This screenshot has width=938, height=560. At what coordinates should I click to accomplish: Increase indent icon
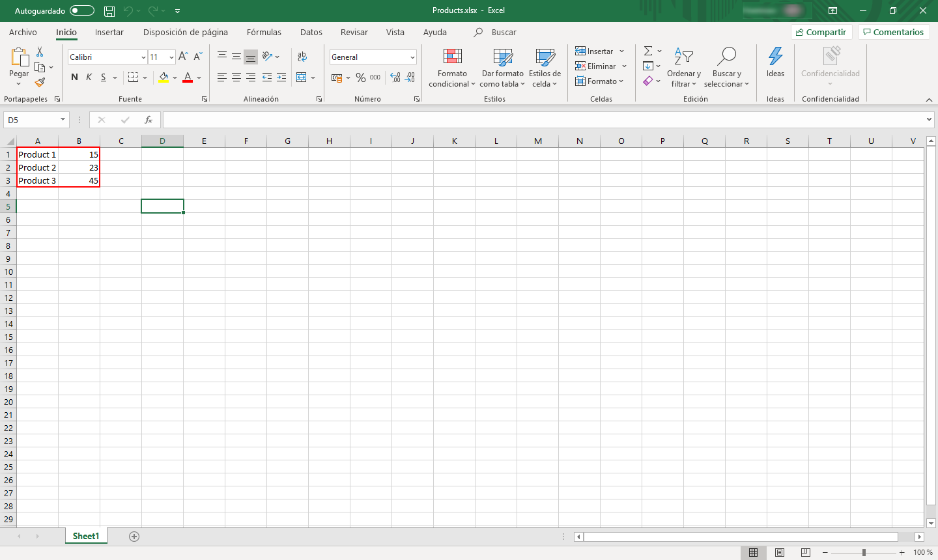(281, 77)
